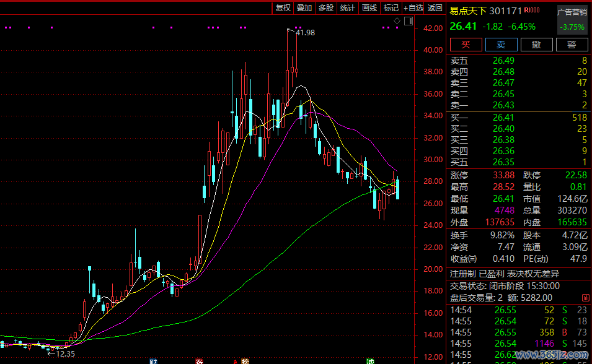Toggle the side panel layout icon
This screenshot has width=592, height=364.
click(x=409, y=21)
